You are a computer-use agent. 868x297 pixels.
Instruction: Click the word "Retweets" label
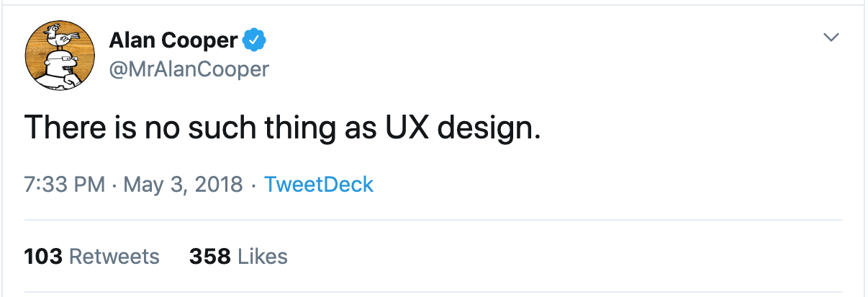(x=115, y=256)
